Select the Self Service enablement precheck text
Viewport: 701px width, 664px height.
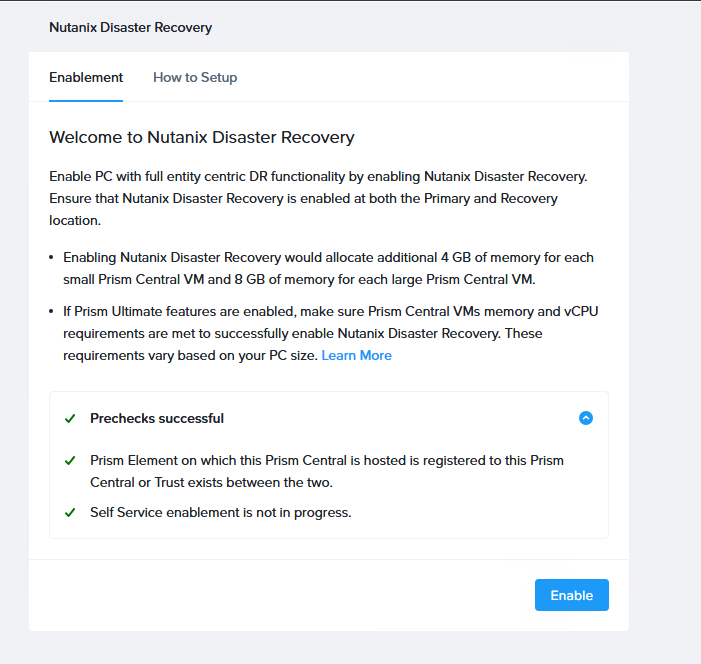(220, 513)
